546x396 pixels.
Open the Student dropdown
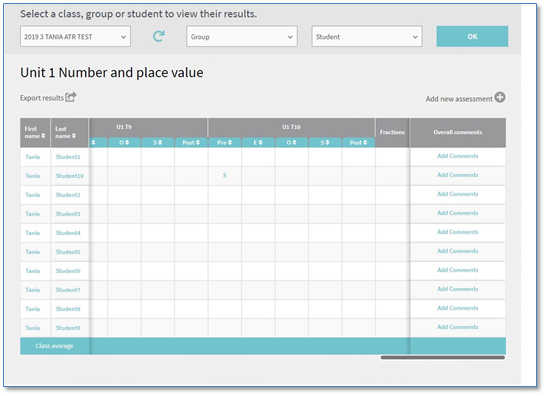[367, 36]
